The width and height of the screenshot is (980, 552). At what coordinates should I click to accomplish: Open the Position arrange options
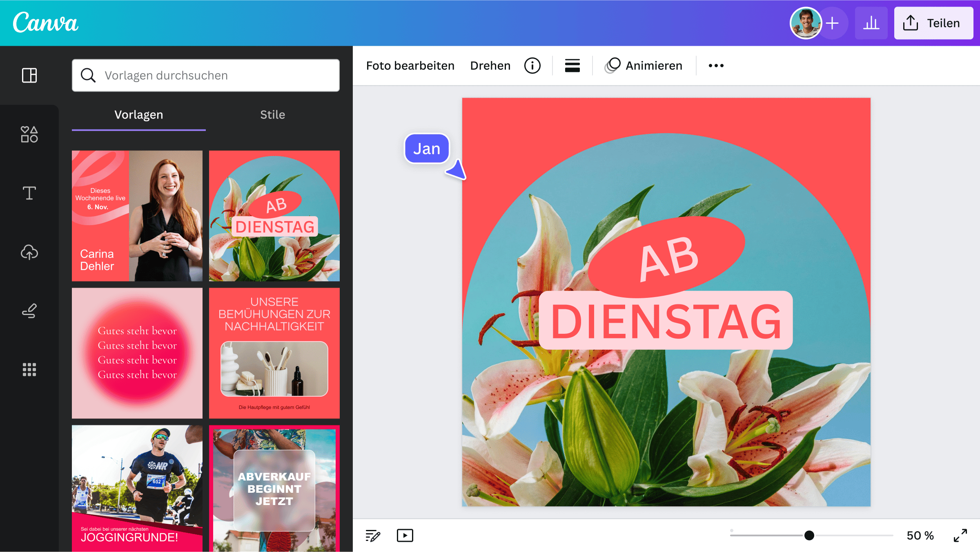point(572,65)
